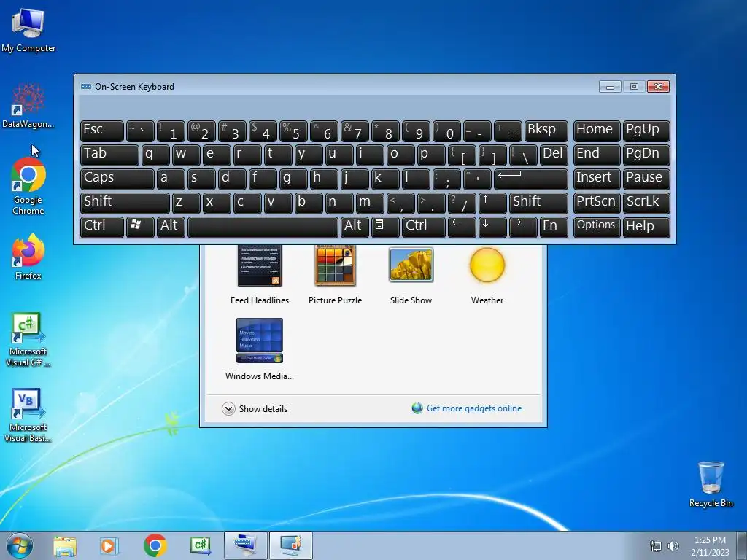Click the forward slash key

(x=462, y=203)
